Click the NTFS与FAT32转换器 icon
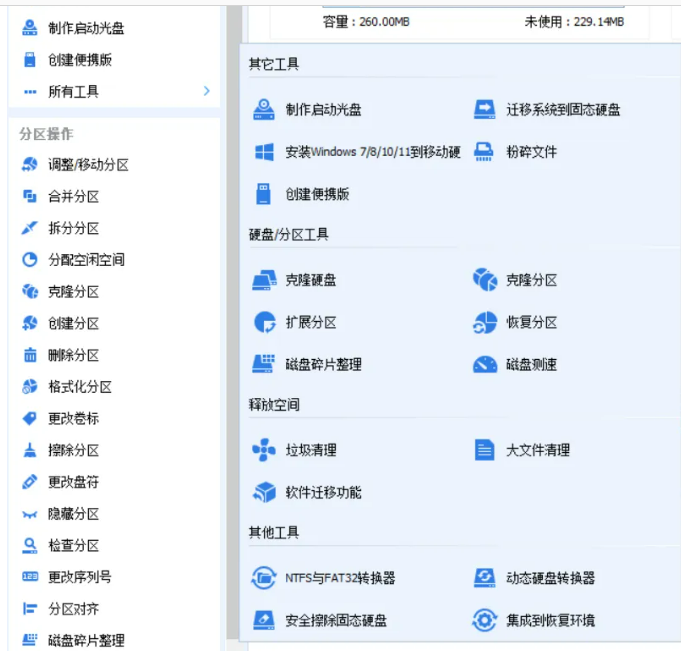The height and width of the screenshot is (651, 681). pyautogui.click(x=264, y=578)
